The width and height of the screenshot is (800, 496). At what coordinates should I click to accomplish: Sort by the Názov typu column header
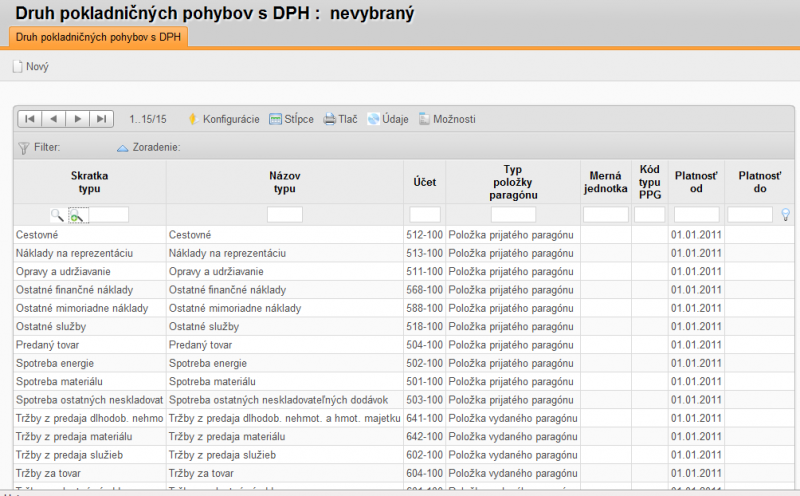tap(284, 182)
